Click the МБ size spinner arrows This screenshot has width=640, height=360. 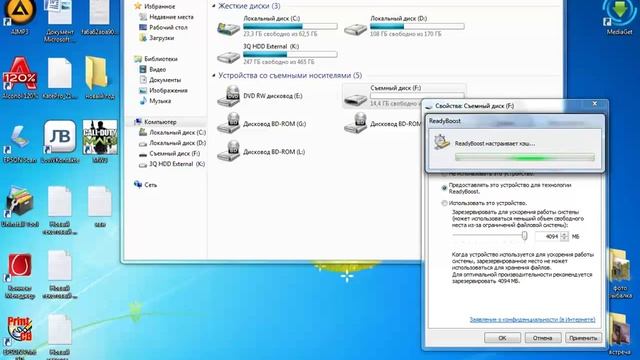[564, 236]
